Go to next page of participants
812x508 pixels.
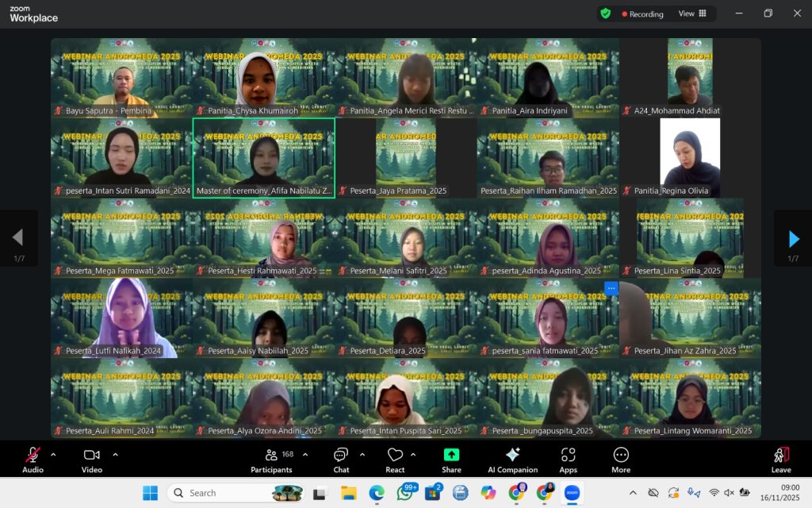tap(793, 238)
